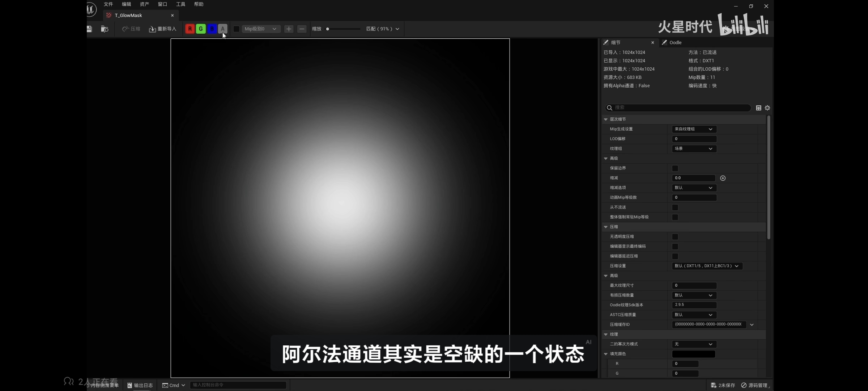Toggle the alpha channel button
868x391 pixels.
click(x=223, y=29)
